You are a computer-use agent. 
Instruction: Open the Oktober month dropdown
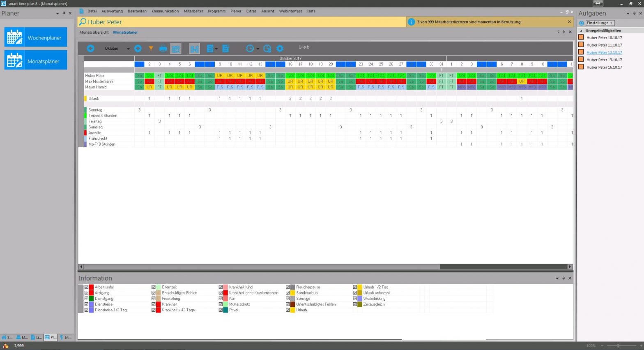(x=128, y=49)
